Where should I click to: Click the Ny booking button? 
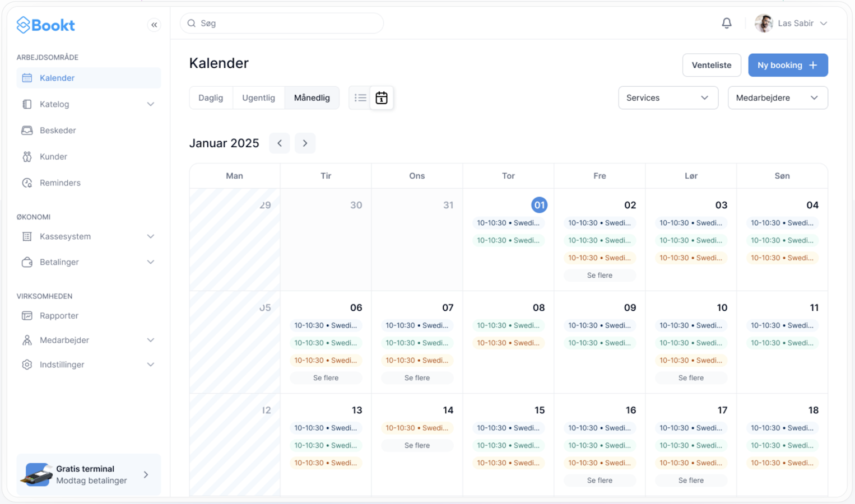788,65
